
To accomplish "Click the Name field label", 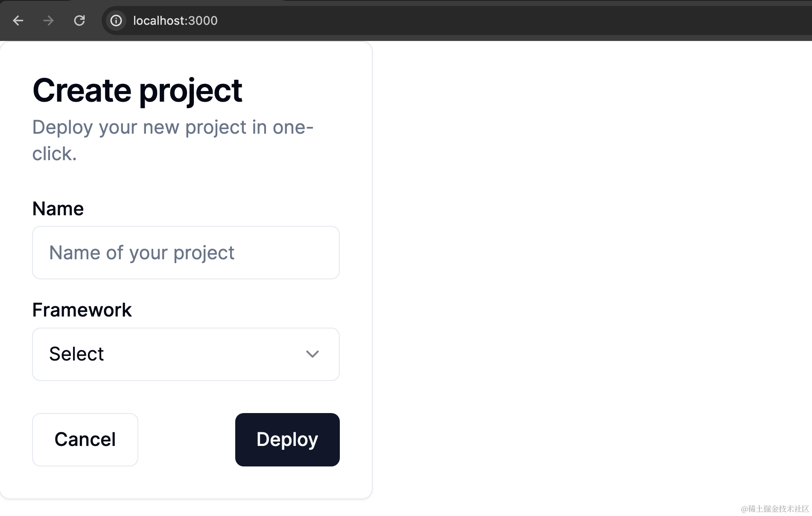I will [x=58, y=209].
